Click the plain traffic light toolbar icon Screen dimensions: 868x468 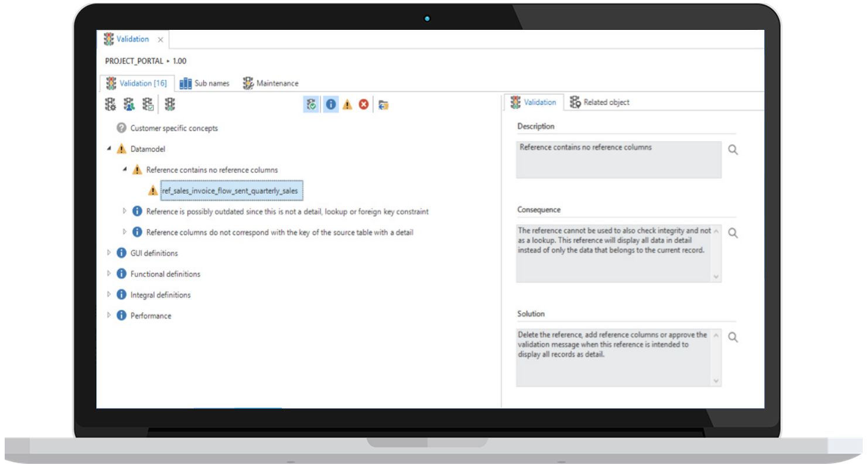pos(170,105)
